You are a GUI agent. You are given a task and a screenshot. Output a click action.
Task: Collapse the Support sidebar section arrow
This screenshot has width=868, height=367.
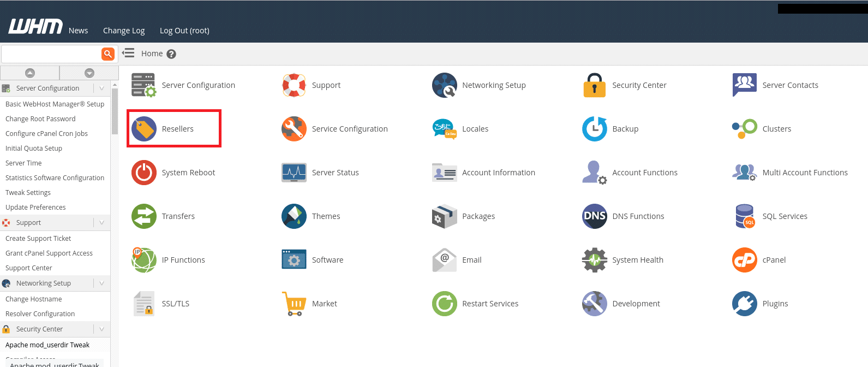coord(101,222)
